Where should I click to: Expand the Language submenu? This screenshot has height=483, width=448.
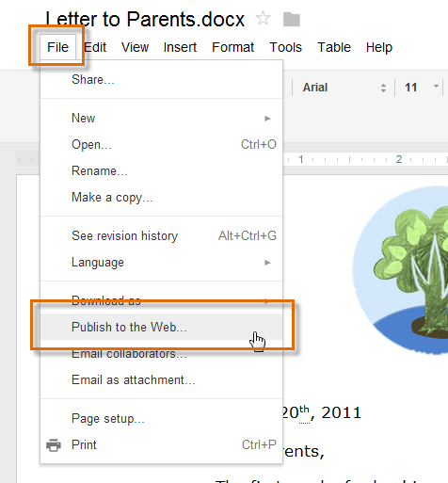point(162,263)
